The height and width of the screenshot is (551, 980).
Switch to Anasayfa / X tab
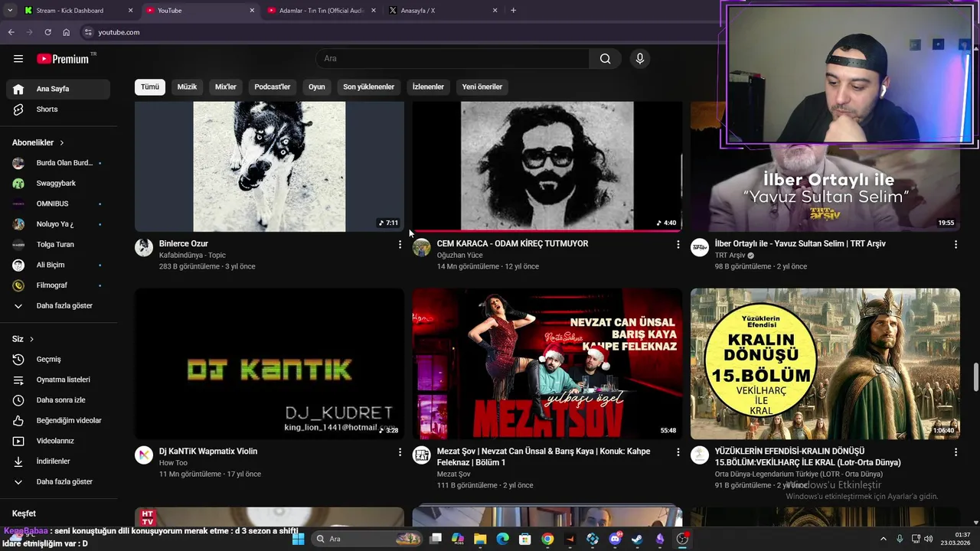tap(443, 11)
